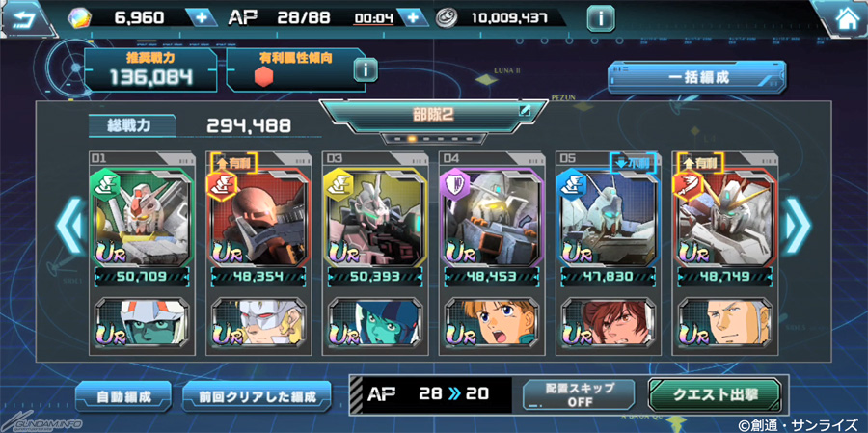
Task: Add gems with plus beside 6,960
Action: [202, 17]
